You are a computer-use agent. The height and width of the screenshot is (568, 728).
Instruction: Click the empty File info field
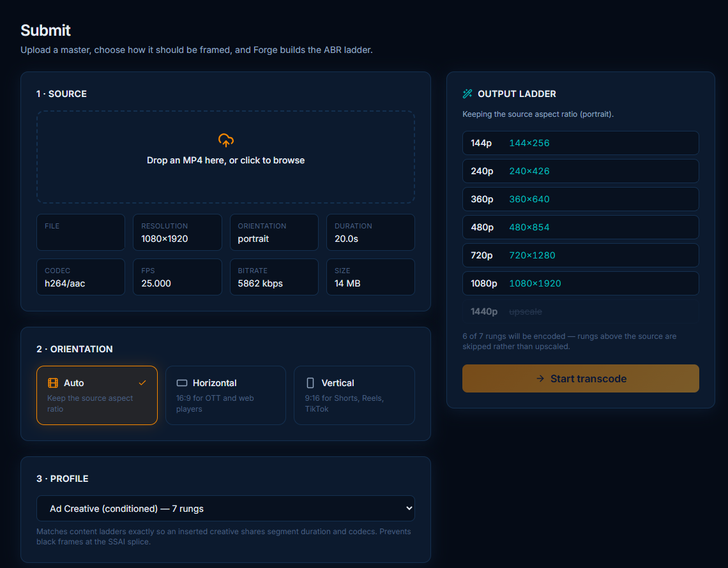pos(81,232)
